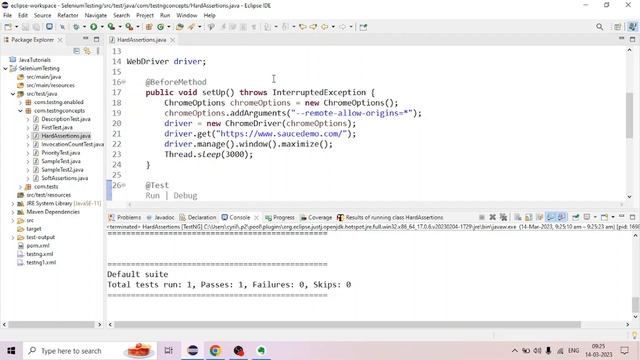Collapse the com.testngconcepts package arrow
The image size is (640, 360).
[20, 111]
